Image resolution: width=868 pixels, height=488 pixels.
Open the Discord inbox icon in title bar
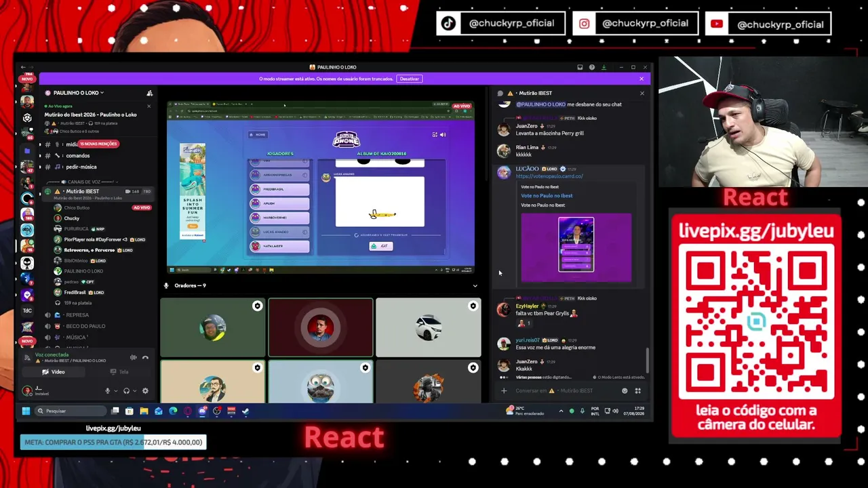(580, 67)
